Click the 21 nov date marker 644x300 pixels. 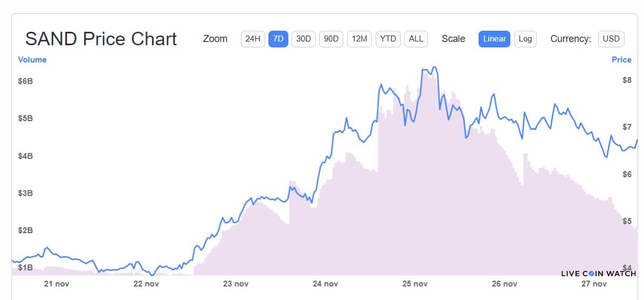pyautogui.click(x=57, y=284)
